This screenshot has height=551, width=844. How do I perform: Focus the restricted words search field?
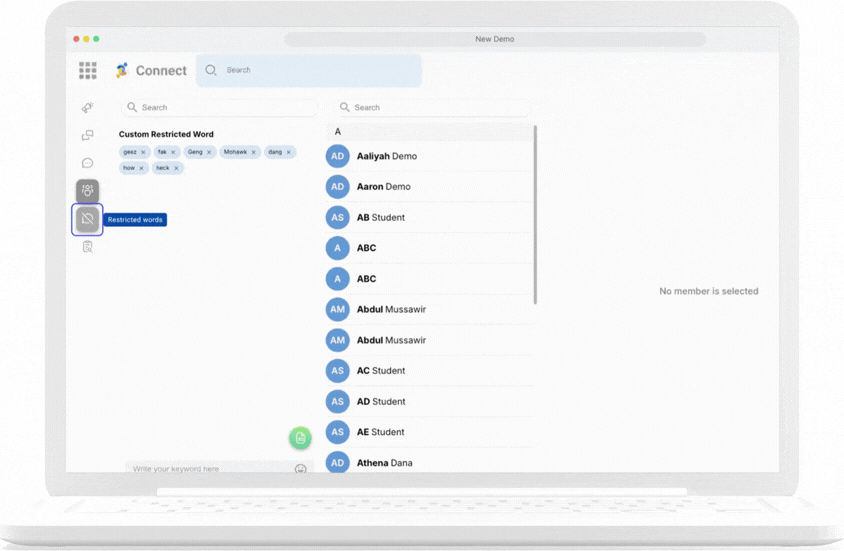(220, 107)
